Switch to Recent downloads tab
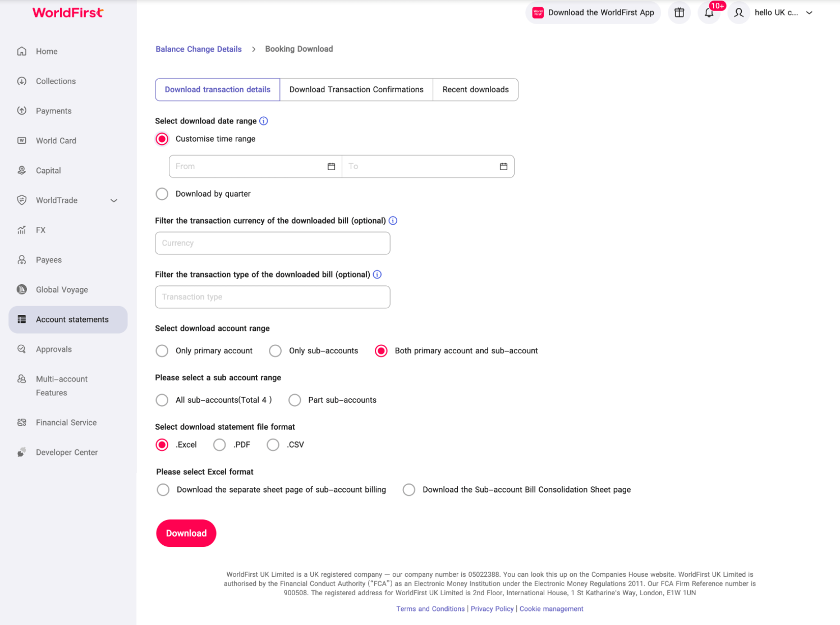840x625 pixels. click(475, 90)
